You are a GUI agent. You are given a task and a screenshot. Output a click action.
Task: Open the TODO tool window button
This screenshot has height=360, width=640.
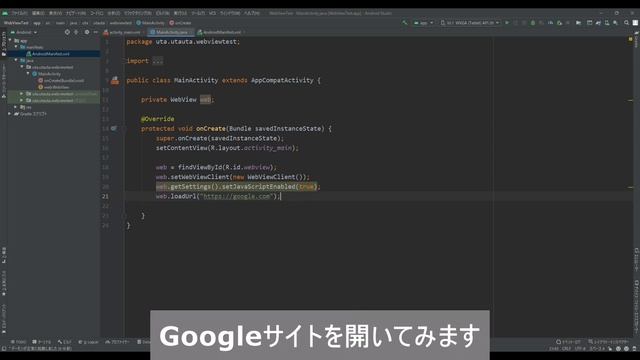click(18, 342)
